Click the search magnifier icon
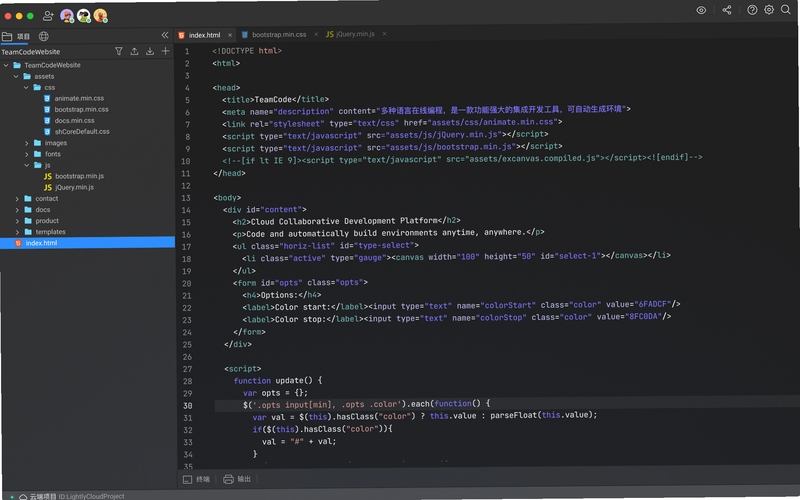This screenshot has width=800, height=500. pos(786,9)
